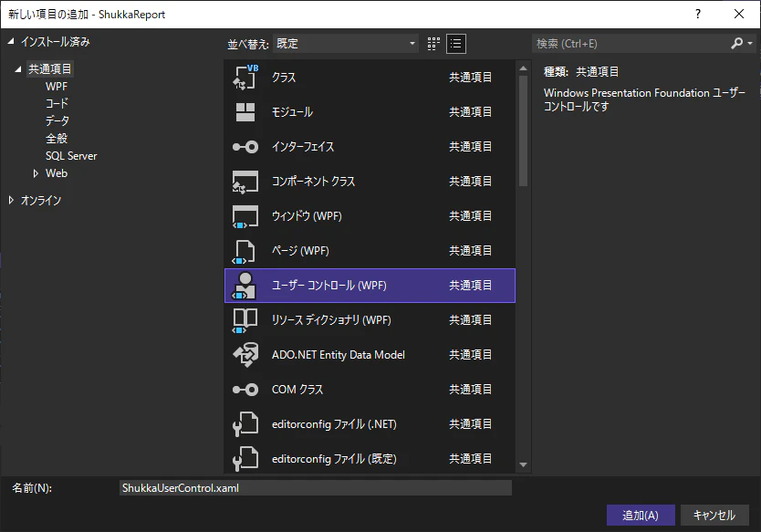The image size is (761, 532).
Task: Open the 並べ替え sort dropdown
Action: click(346, 44)
